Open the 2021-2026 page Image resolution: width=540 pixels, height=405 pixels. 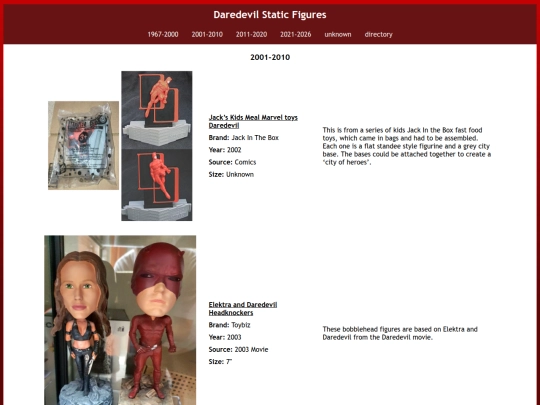coord(295,34)
